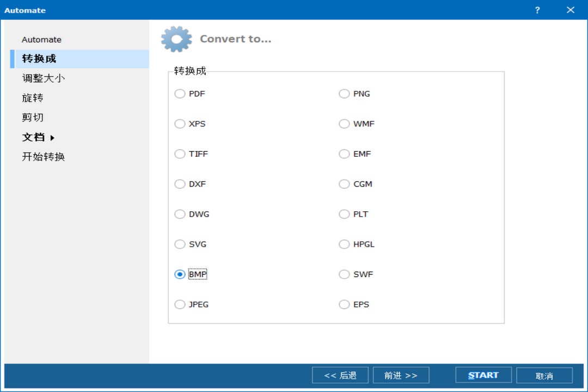Select the JPEG radio button

click(180, 304)
